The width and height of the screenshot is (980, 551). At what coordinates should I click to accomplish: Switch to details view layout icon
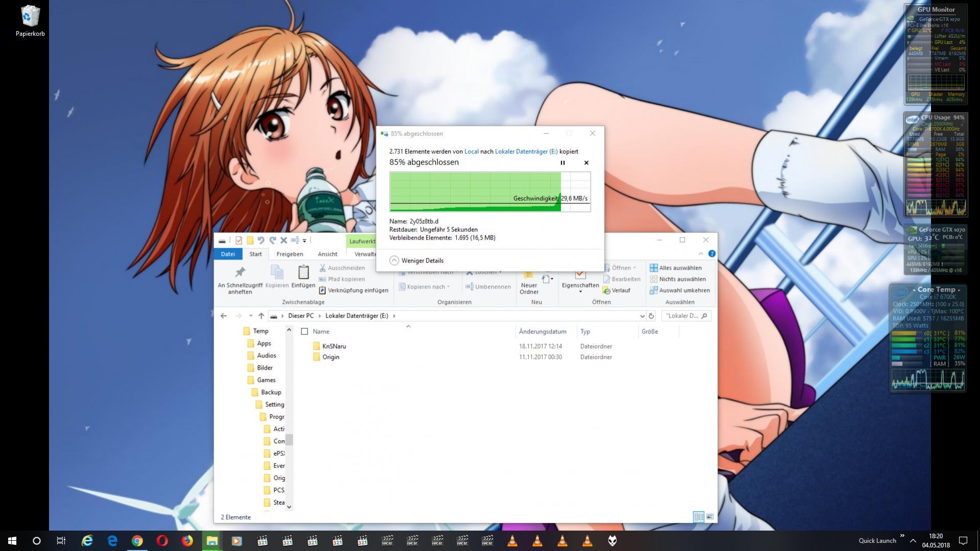(x=698, y=517)
